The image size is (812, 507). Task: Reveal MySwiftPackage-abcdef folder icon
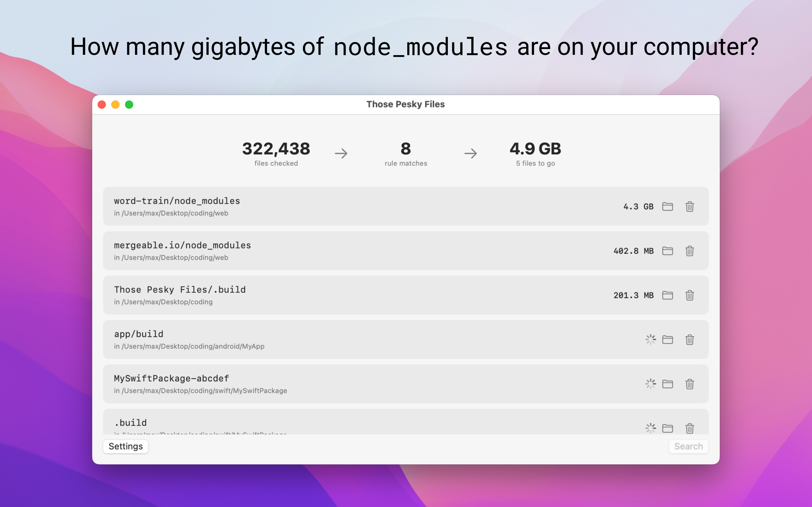pos(667,384)
